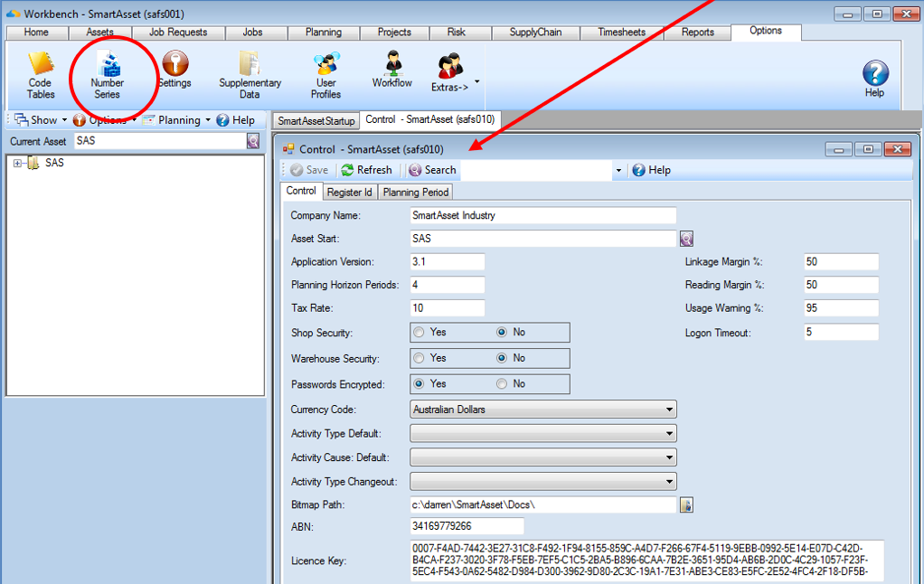
Task: Click the Search toolbar button
Action: tap(432, 170)
